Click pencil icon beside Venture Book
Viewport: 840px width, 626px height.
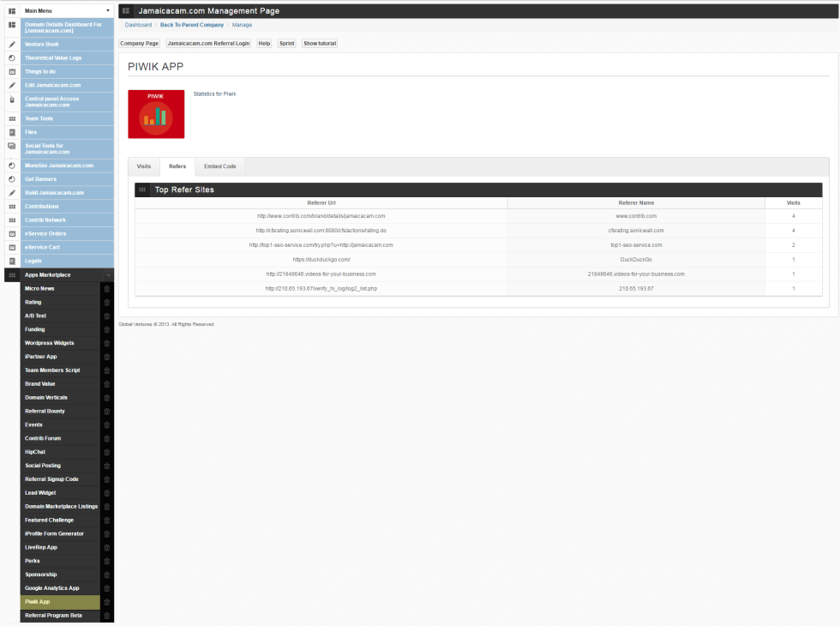(12, 45)
